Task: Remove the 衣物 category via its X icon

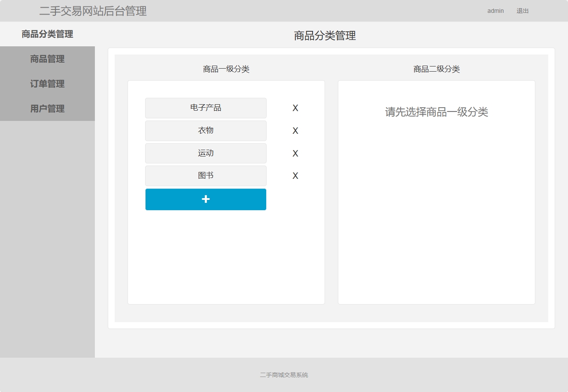Action: point(295,131)
